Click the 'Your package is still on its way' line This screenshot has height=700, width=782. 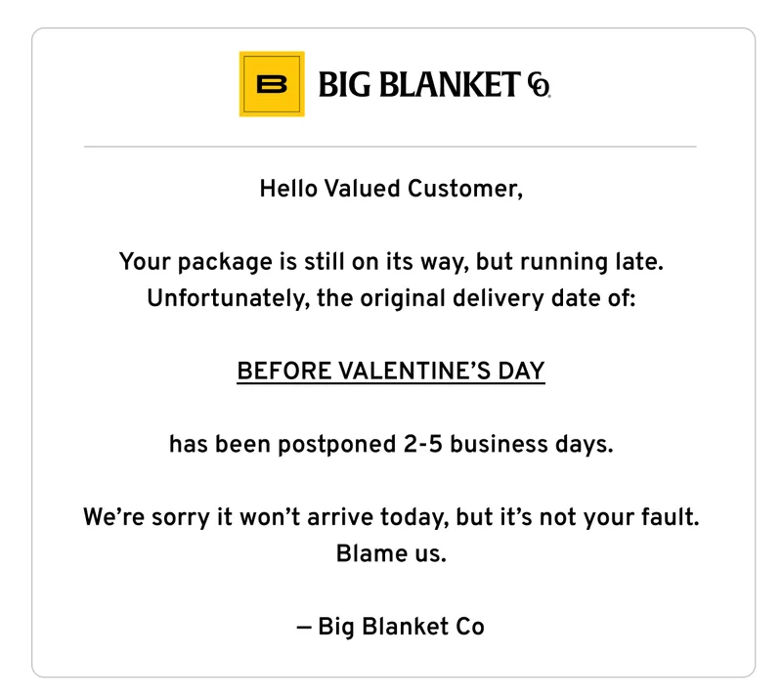[x=391, y=262]
